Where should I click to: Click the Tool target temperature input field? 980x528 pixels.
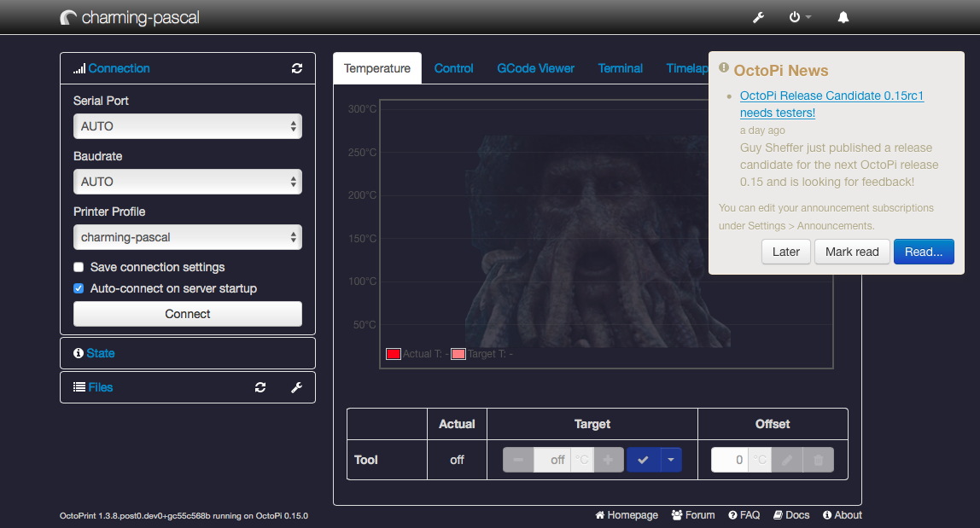(551, 460)
